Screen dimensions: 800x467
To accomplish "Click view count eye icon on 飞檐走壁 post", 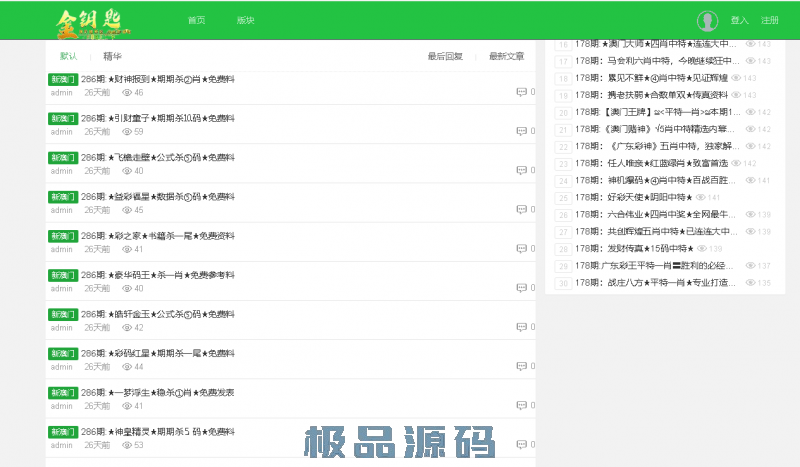I will click(x=127, y=171).
